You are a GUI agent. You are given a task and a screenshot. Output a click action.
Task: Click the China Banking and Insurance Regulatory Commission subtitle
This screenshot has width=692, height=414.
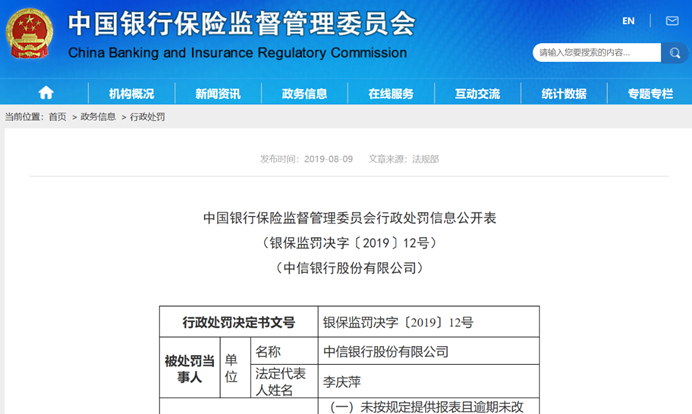click(237, 53)
